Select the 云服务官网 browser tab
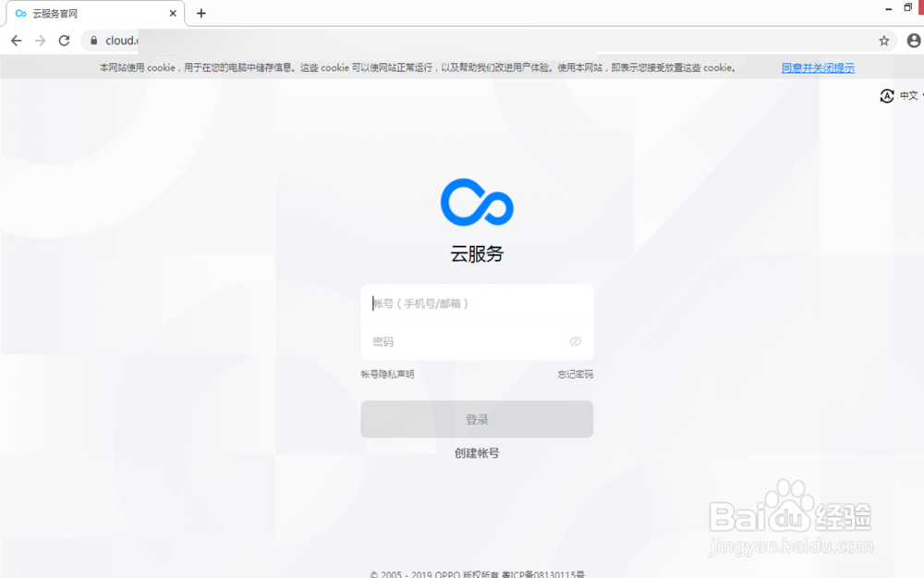The height and width of the screenshot is (578, 924). click(x=96, y=14)
